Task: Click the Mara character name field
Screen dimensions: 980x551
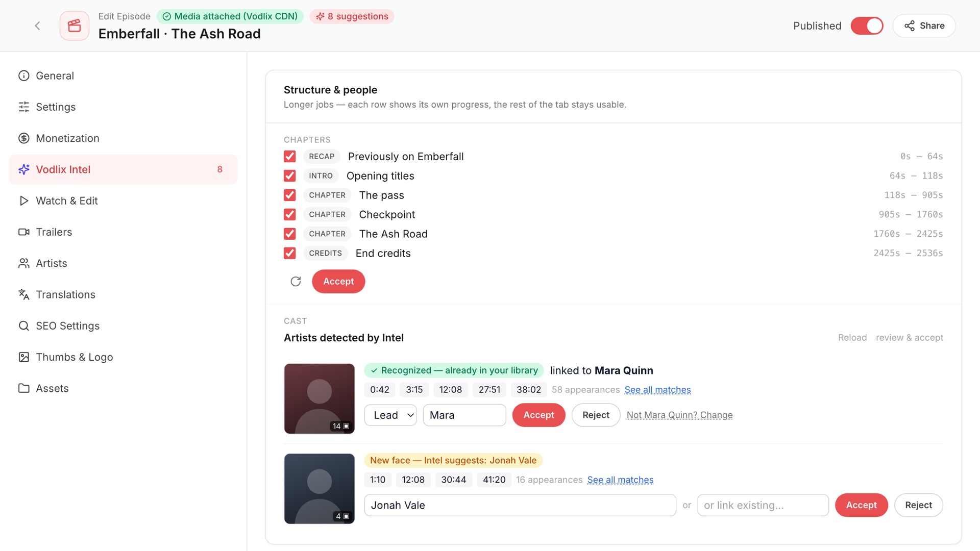Action: [464, 415]
